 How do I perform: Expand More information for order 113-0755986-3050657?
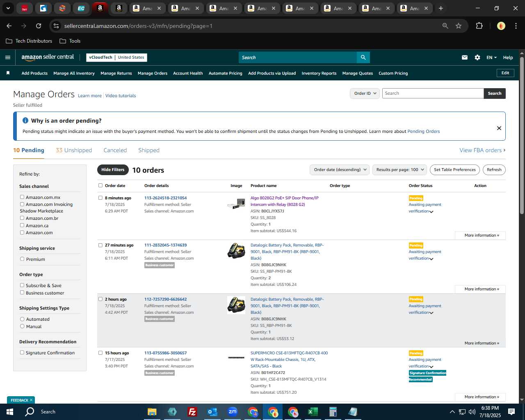click(x=480, y=397)
